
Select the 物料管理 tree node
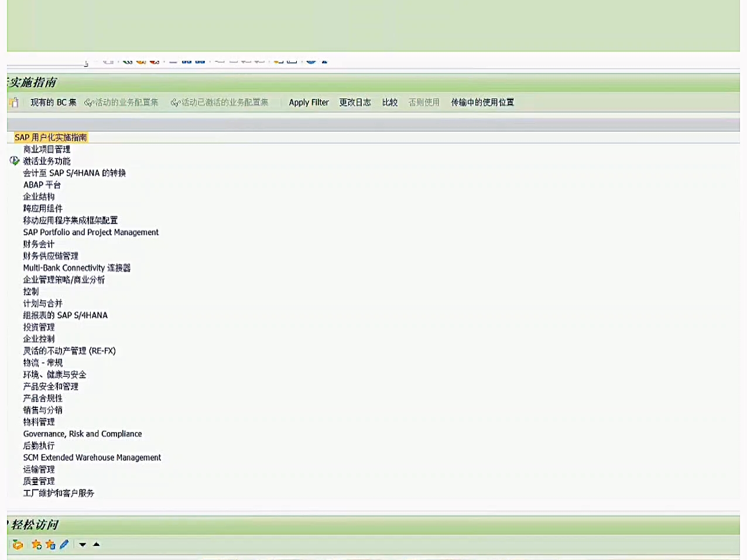pyautogui.click(x=39, y=422)
